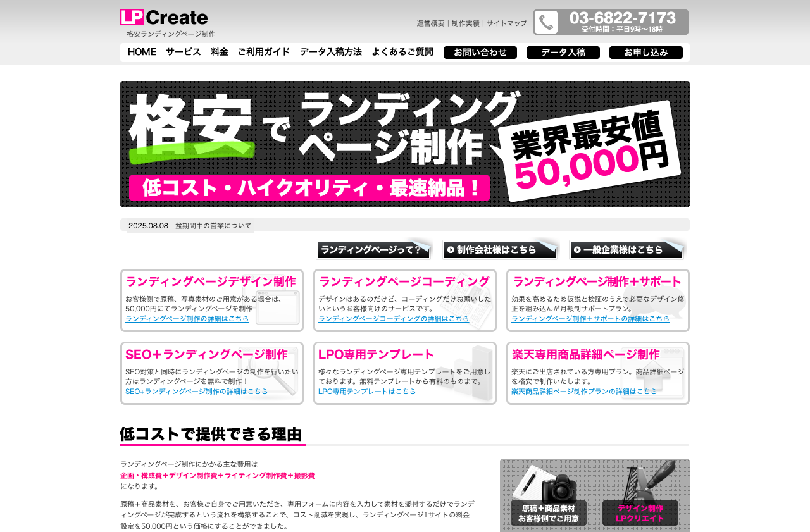
Task: Click the 格安 main hero banner
Action: 405,144
